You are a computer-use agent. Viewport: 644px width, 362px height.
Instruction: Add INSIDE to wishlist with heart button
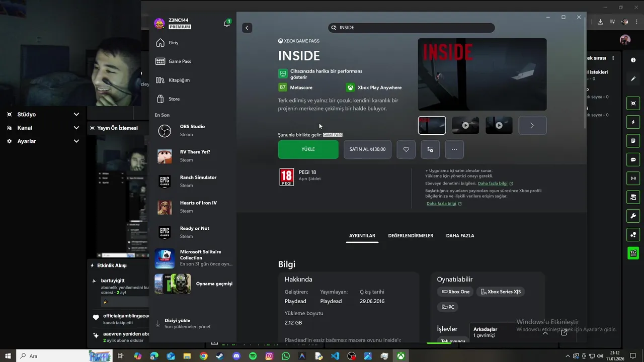point(406,149)
